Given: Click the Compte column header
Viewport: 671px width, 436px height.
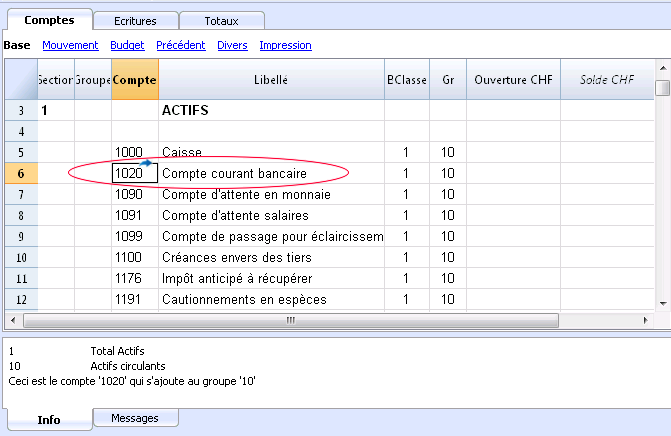Looking at the screenshot, I should tap(135, 80).
